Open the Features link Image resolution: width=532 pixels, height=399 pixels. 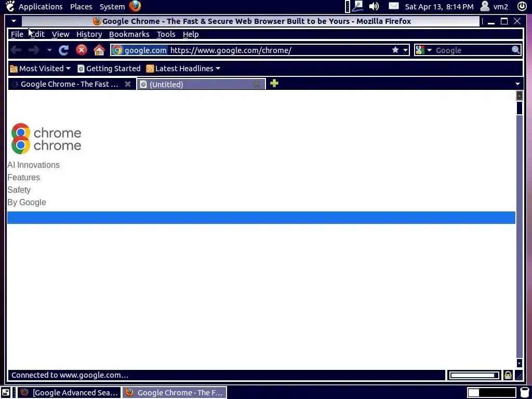(x=24, y=178)
